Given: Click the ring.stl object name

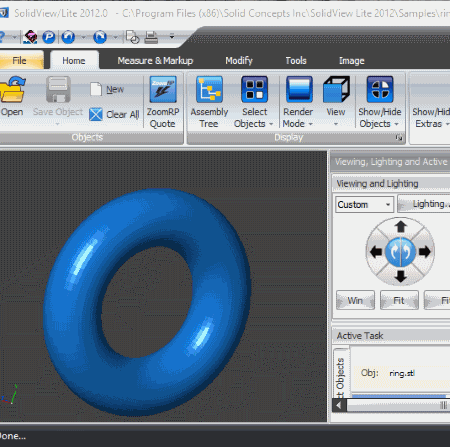Looking at the screenshot, I should 402,373.
